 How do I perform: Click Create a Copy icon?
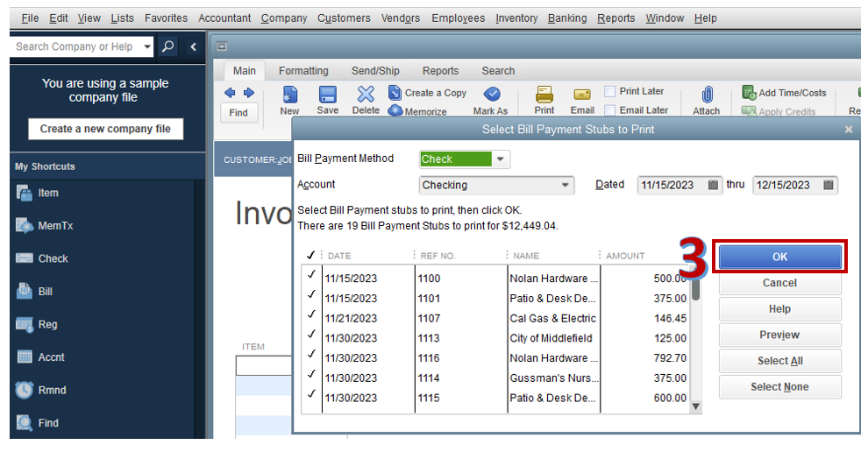(x=395, y=92)
